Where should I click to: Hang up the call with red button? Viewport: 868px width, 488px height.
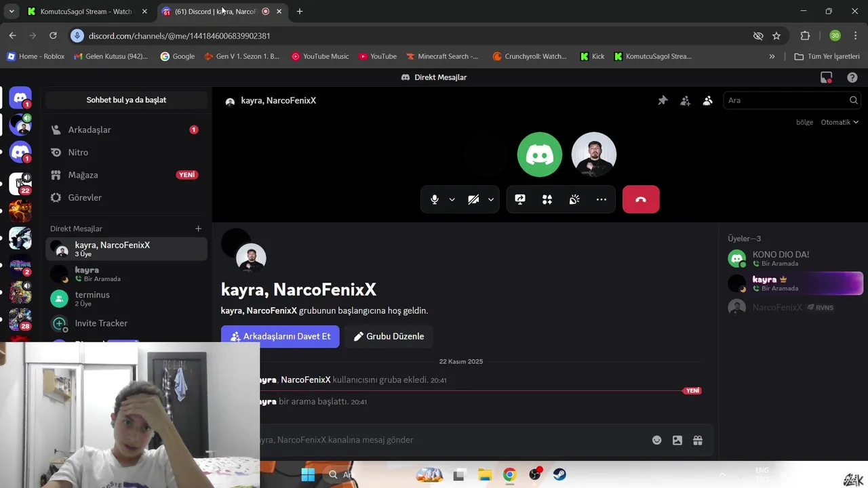641,199
